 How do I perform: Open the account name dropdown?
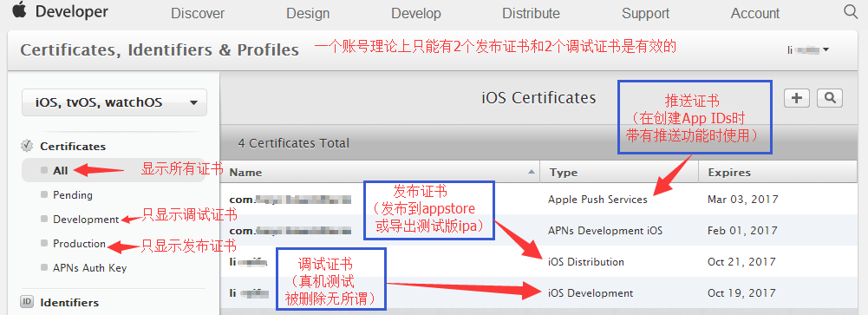808,49
